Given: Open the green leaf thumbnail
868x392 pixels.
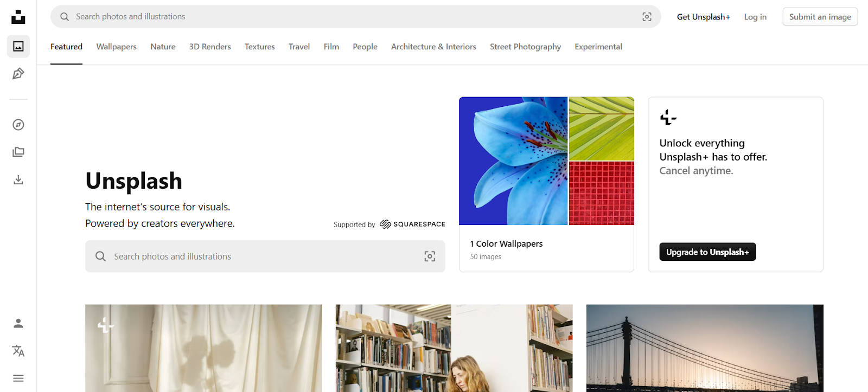Looking at the screenshot, I should pos(602,128).
